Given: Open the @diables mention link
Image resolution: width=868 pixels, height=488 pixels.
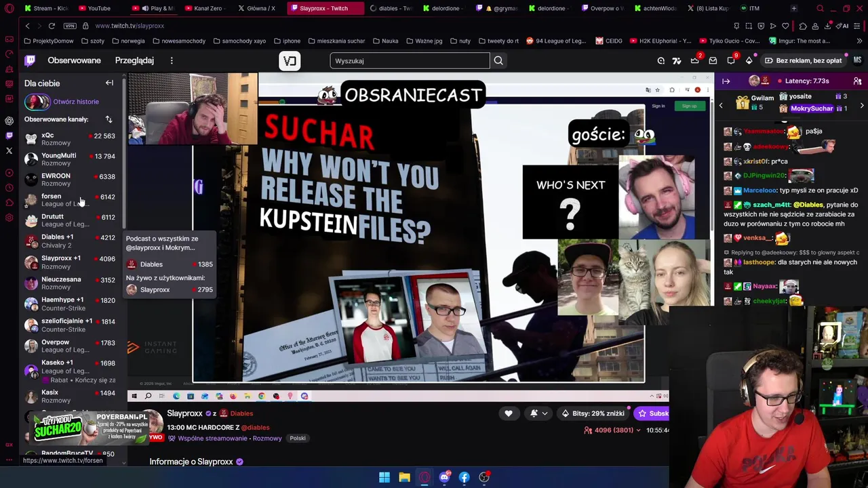Looking at the screenshot, I should (x=255, y=428).
